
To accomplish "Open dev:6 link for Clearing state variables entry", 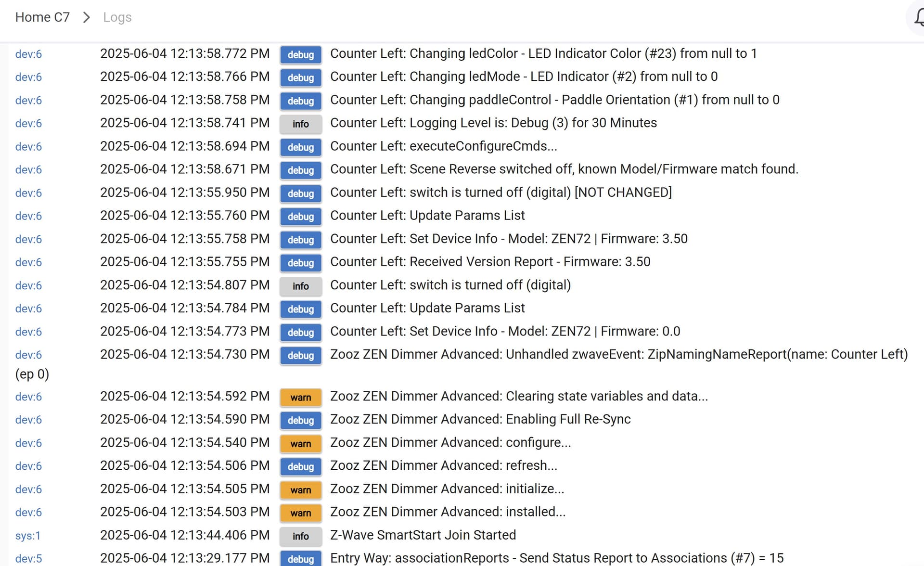I will click(28, 397).
